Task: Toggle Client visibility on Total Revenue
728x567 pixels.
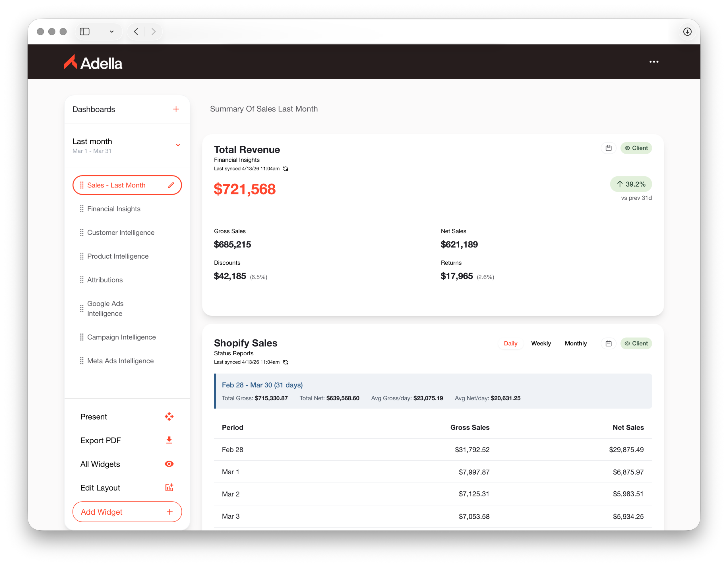Action: tap(636, 148)
